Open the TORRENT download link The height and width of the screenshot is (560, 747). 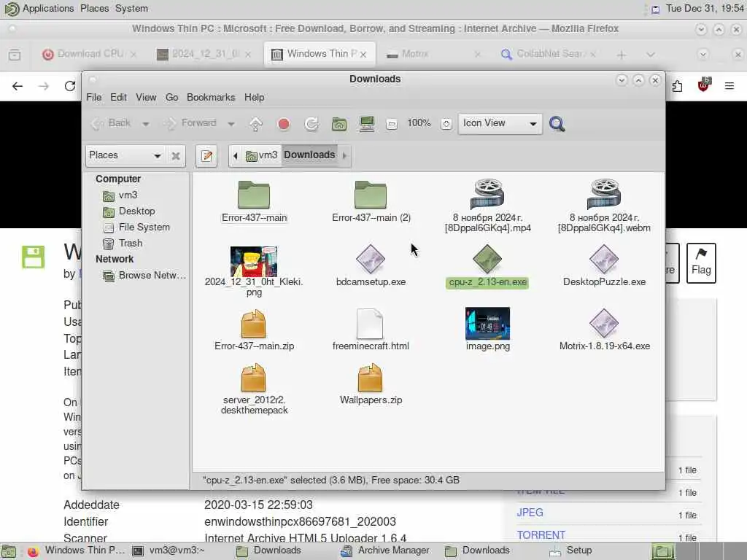[x=541, y=535]
